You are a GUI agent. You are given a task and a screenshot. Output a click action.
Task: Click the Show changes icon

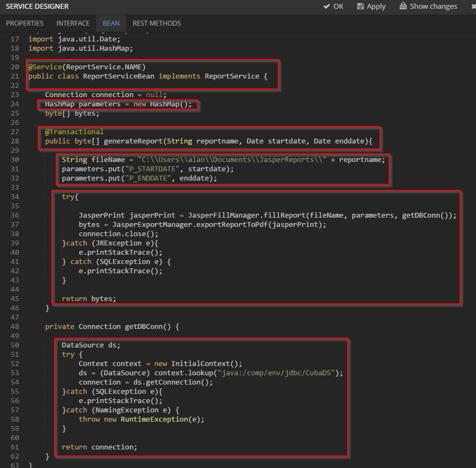click(403, 7)
